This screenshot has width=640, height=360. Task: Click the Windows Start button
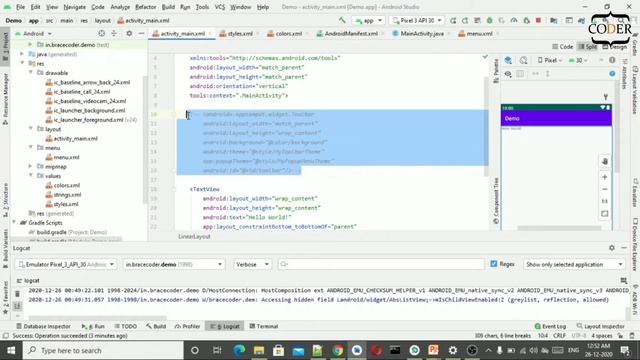tap(11, 350)
